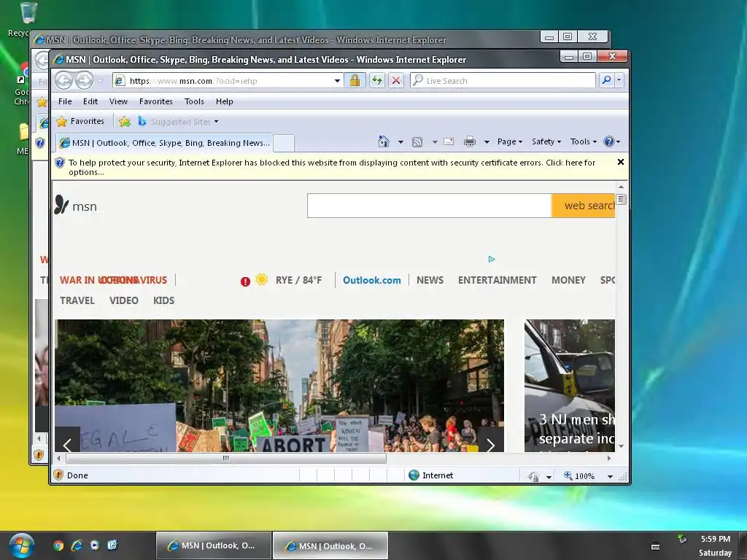This screenshot has height=560, width=747.
Task: Click the Internet zone globe icon
Action: (x=414, y=475)
